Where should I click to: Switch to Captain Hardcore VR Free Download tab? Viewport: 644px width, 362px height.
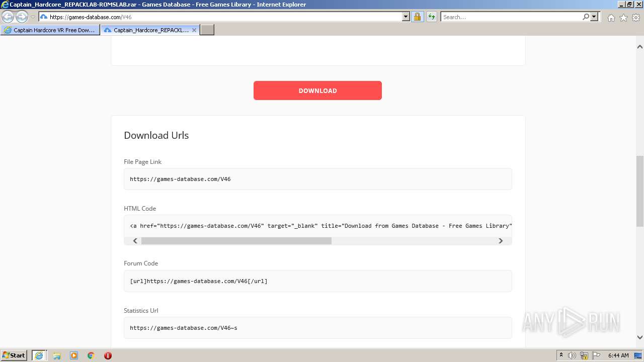pos(50,30)
